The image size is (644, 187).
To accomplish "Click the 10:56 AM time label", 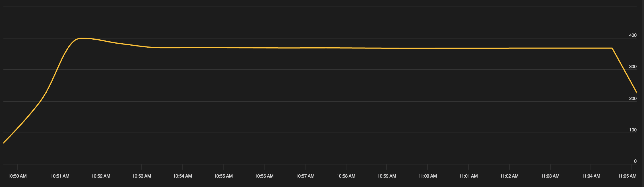I will pos(264,176).
